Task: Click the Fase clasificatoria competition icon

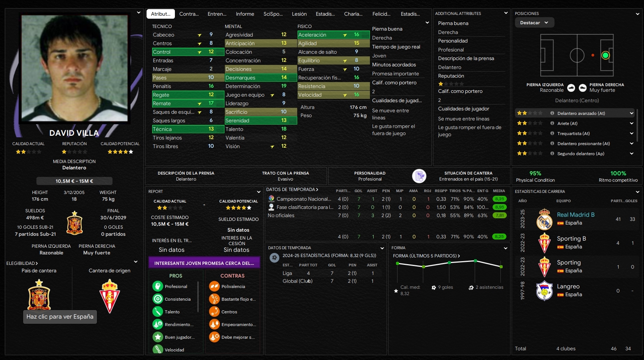Action: pos(271,207)
